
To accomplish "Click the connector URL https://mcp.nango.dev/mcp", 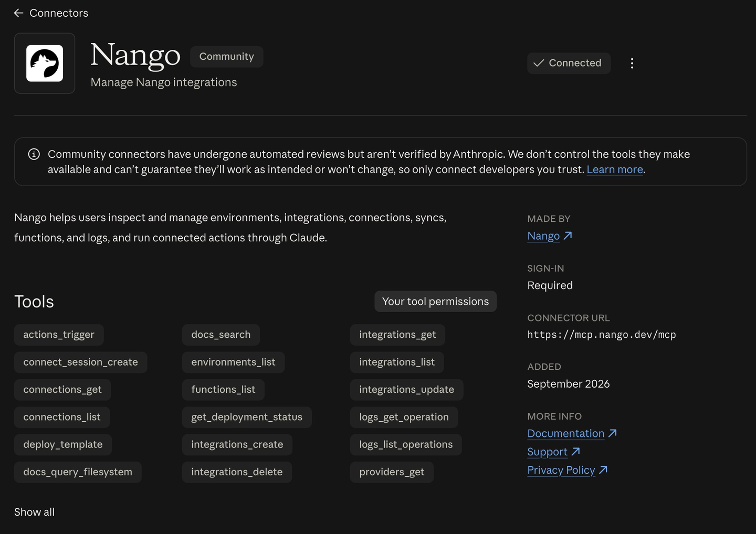I will tap(602, 335).
